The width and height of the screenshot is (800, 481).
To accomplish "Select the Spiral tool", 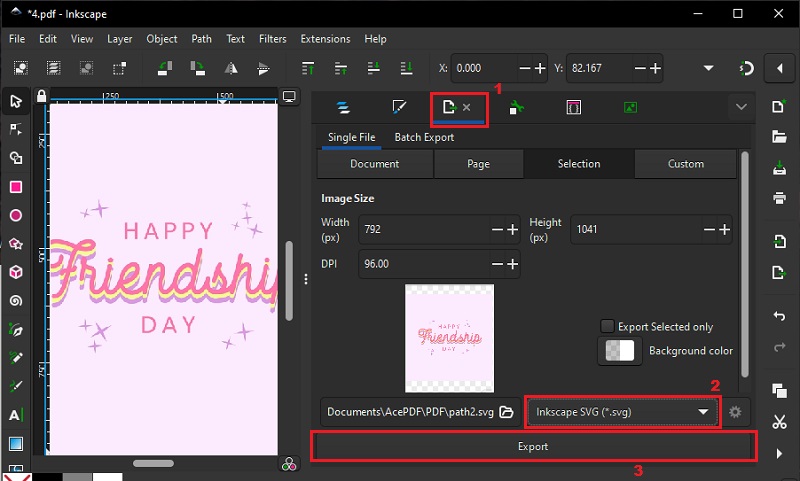I will point(16,301).
